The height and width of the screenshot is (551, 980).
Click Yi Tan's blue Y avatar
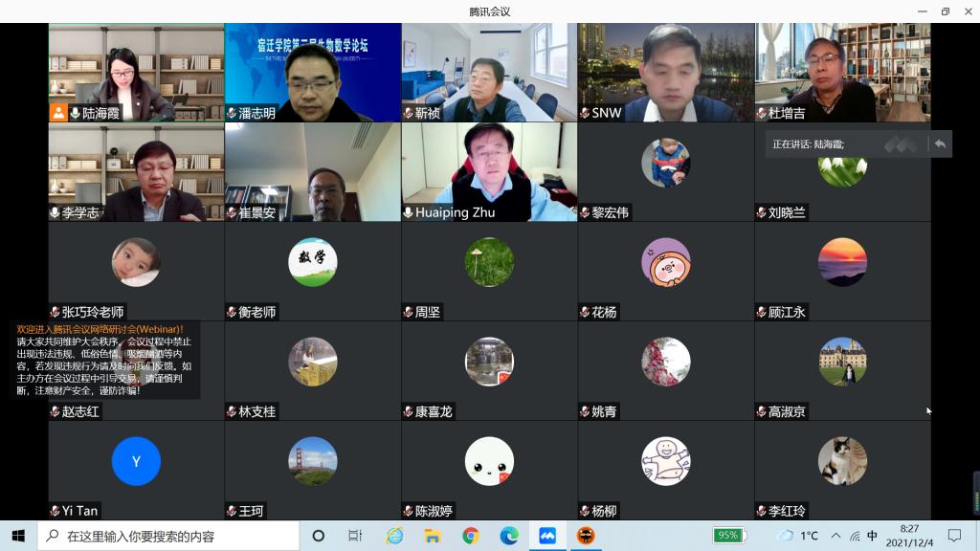[x=136, y=461]
